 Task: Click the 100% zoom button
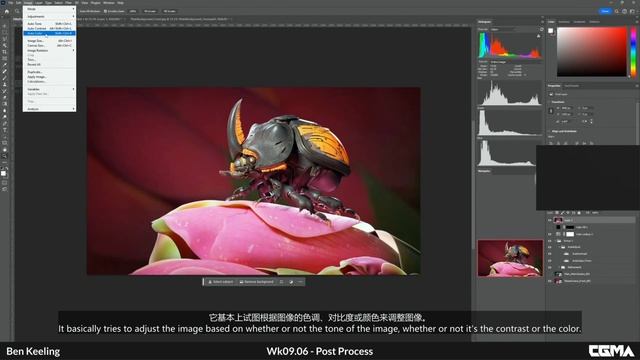(133, 11)
